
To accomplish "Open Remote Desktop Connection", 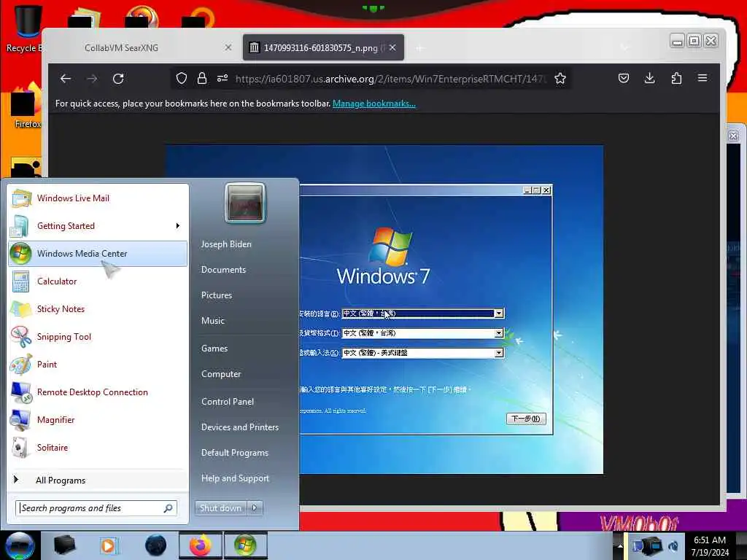I will (x=98, y=392).
